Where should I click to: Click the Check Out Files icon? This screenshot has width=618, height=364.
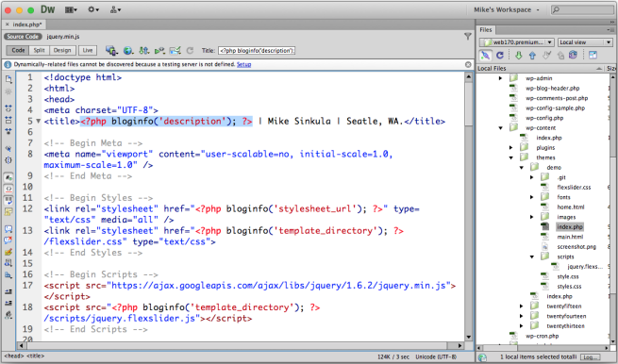(x=546, y=56)
